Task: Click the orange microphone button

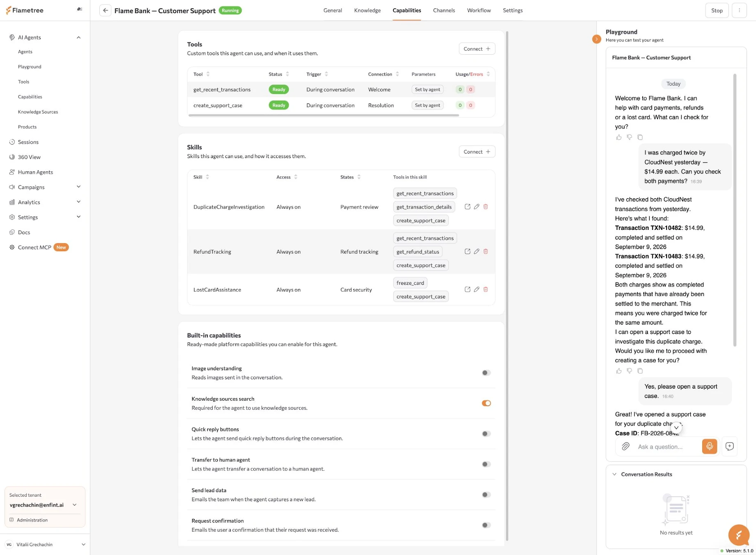Action: [x=709, y=446]
